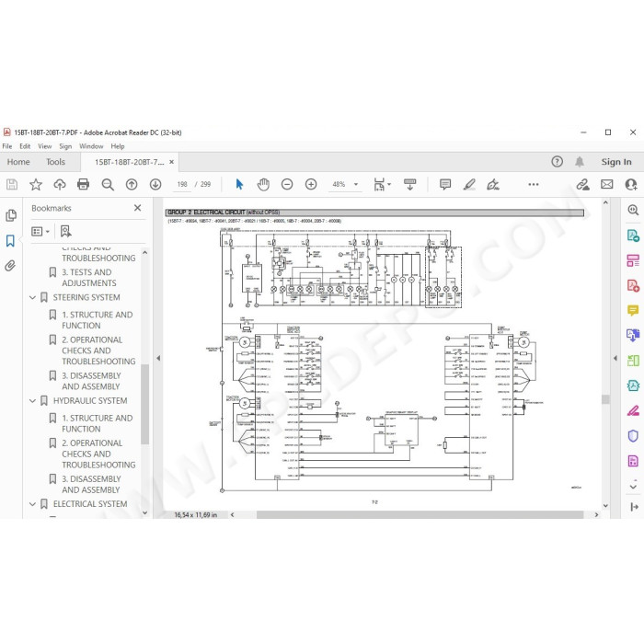Image resolution: width=644 pixels, height=644 pixels.
Task: Zoom in with plus button
Action: pos(311,184)
